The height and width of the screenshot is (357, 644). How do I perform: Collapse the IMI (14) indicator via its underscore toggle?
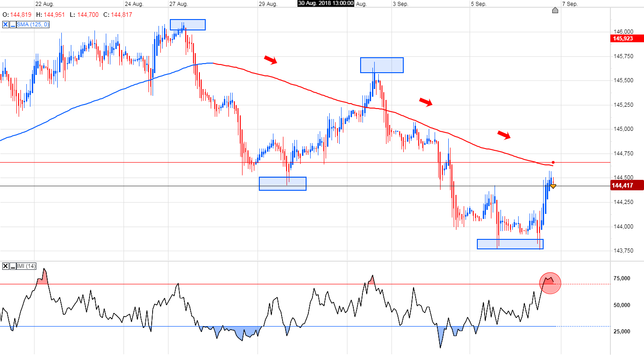click(13, 266)
